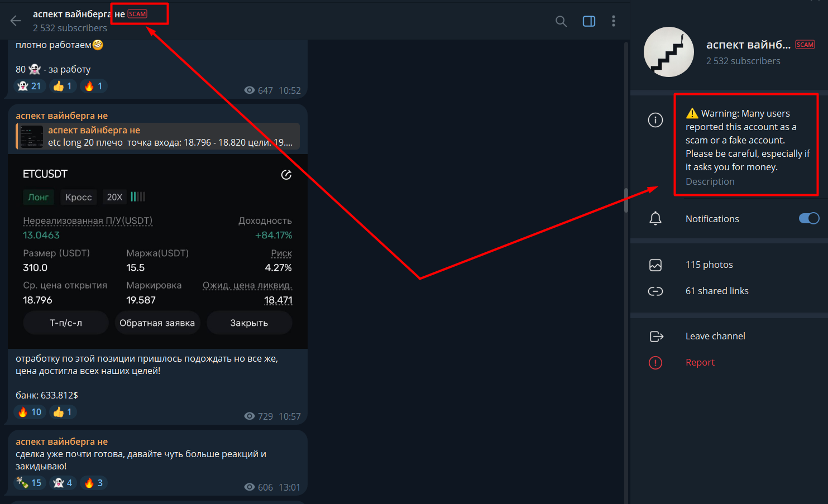Click the SCAM badge in profile panel
Viewport: 828px width, 504px height.
coord(805,45)
